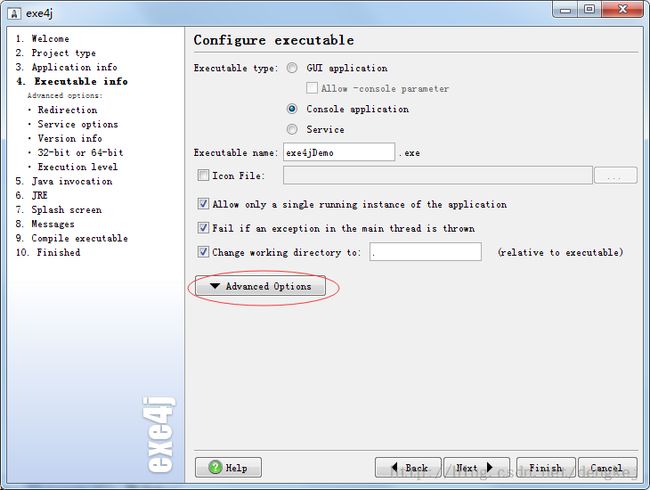Select the Console application radio button
The image size is (650, 490).
click(x=292, y=109)
